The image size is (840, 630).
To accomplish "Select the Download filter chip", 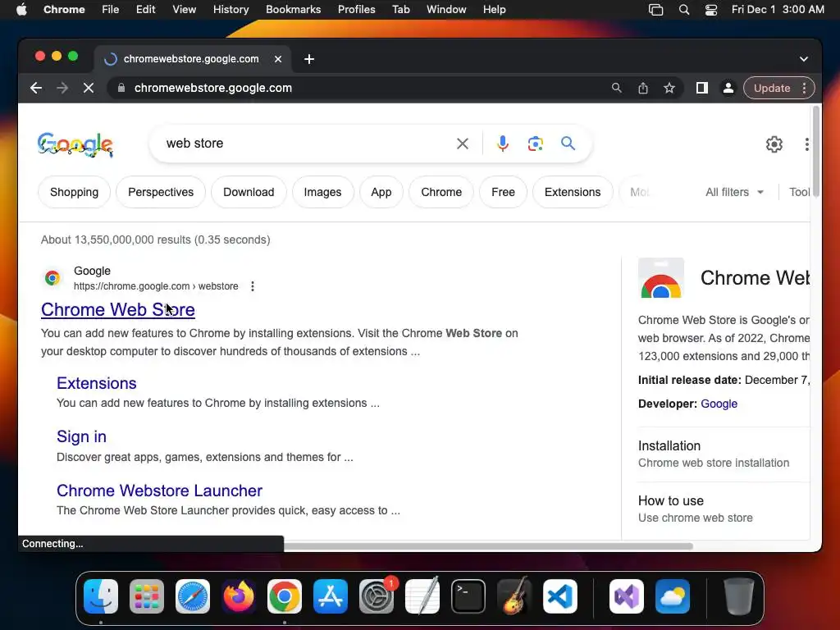I will [x=249, y=192].
